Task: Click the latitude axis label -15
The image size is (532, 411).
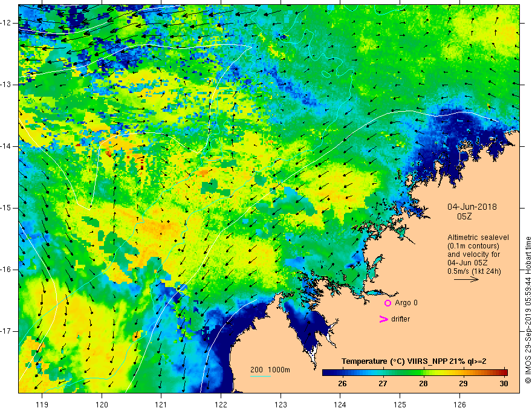Action: click(x=6, y=208)
